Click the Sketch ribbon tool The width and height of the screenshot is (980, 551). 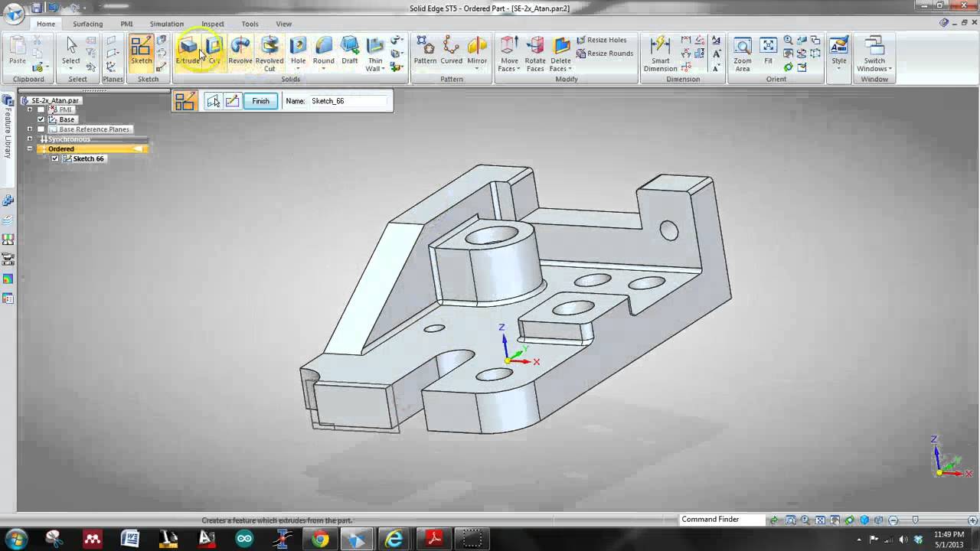click(x=142, y=51)
